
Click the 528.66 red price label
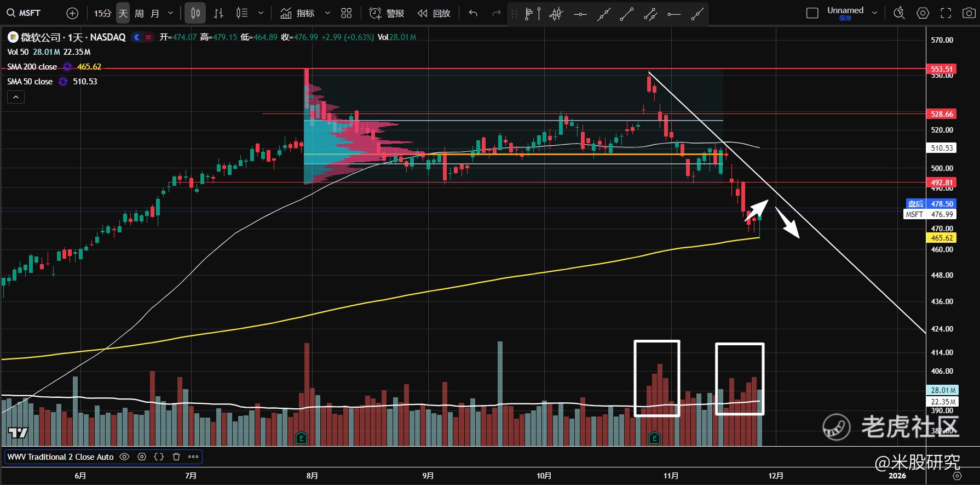(x=942, y=114)
